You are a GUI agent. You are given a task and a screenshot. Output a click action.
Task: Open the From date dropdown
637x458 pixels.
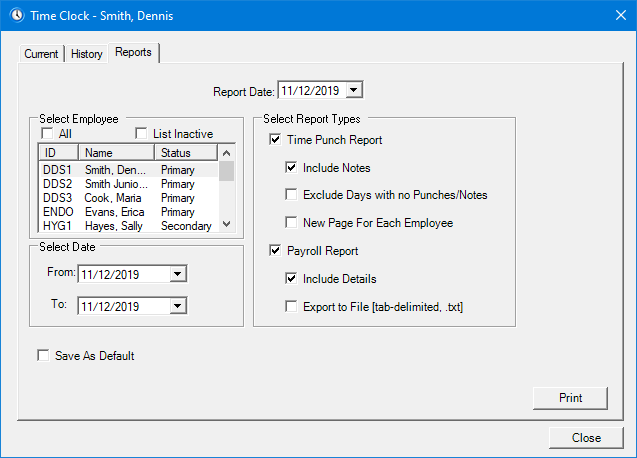pyautogui.click(x=178, y=274)
